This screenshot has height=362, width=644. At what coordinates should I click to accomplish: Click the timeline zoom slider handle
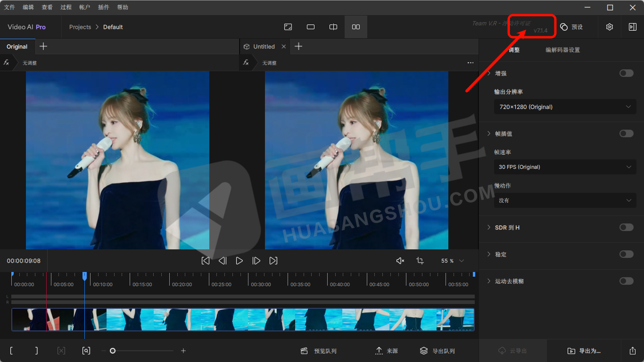pyautogui.click(x=113, y=351)
